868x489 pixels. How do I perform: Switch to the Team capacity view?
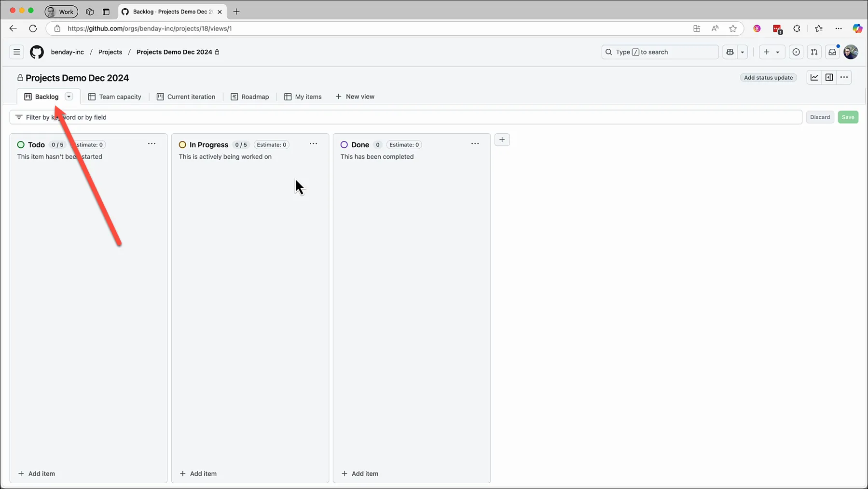(x=115, y=97)
